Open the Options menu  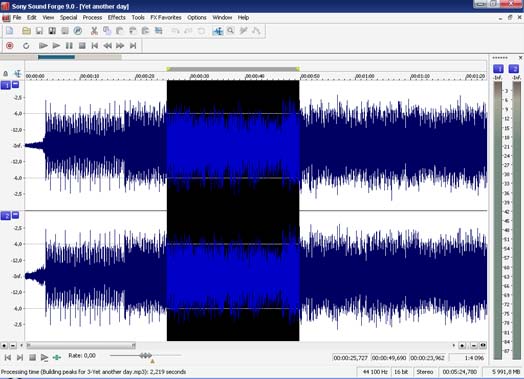tap(196, 18)
